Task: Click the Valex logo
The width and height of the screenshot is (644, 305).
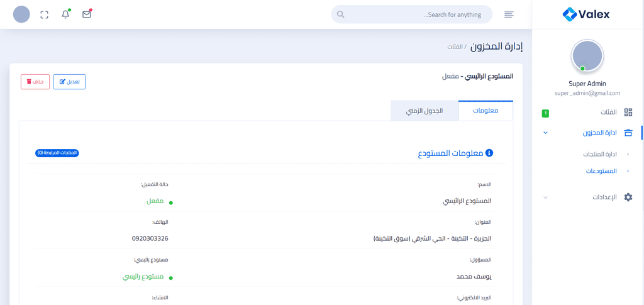Action: pyautogui.click(x=586, y=14)
